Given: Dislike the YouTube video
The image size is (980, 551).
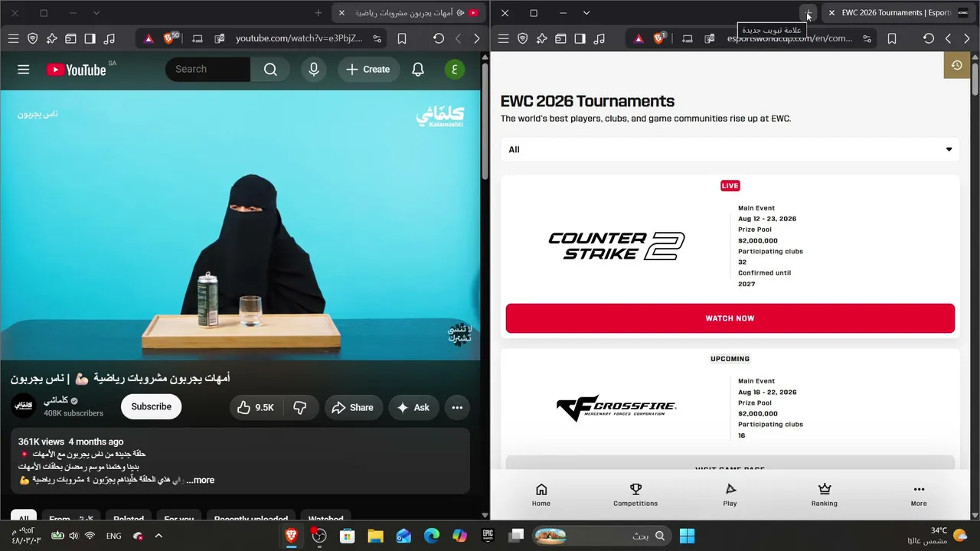Looking at the screenshot, I should pyautogui.click(x=300, y=407).
